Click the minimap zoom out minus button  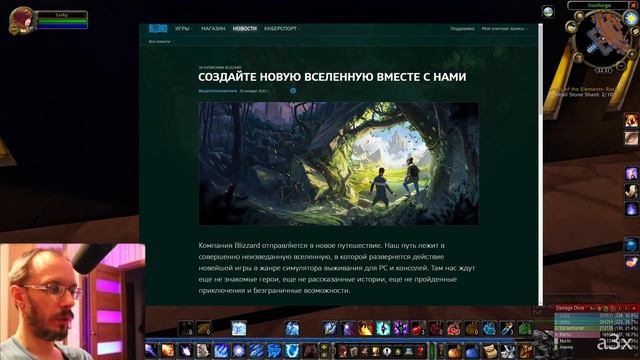click(621, 65)
